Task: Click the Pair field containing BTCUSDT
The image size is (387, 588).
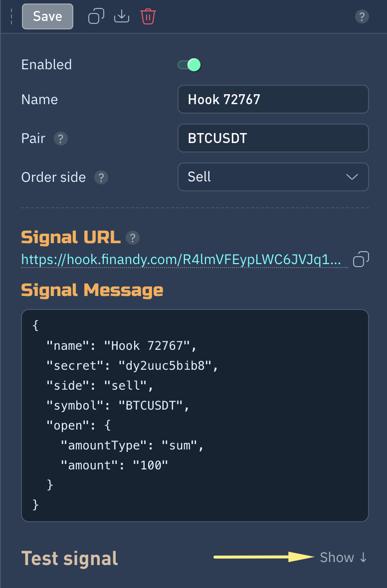Action: (273, 138)
